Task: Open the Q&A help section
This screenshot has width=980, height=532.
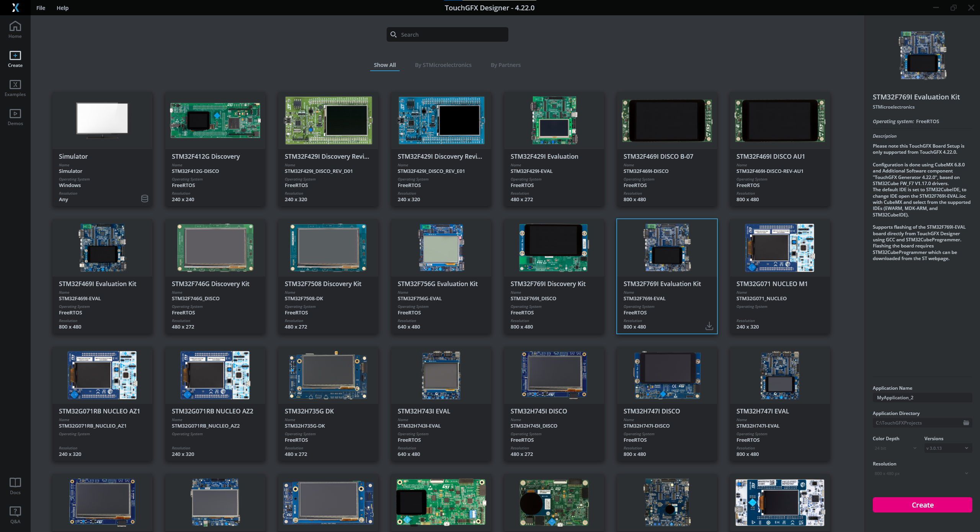Action: tap(15, 515)
